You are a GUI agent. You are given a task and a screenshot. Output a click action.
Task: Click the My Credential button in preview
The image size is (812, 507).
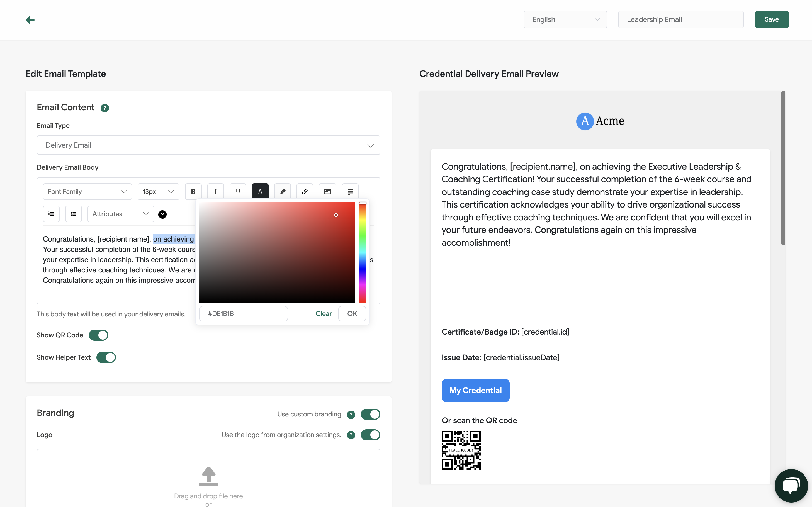[475, 390]
